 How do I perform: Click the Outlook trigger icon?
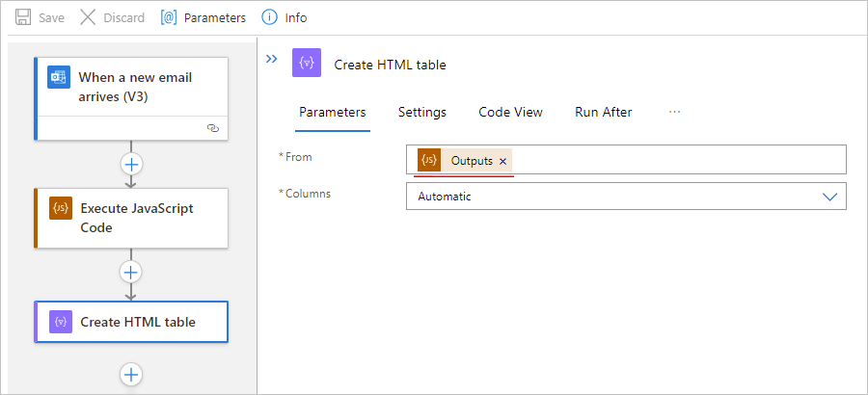point(59,78)
